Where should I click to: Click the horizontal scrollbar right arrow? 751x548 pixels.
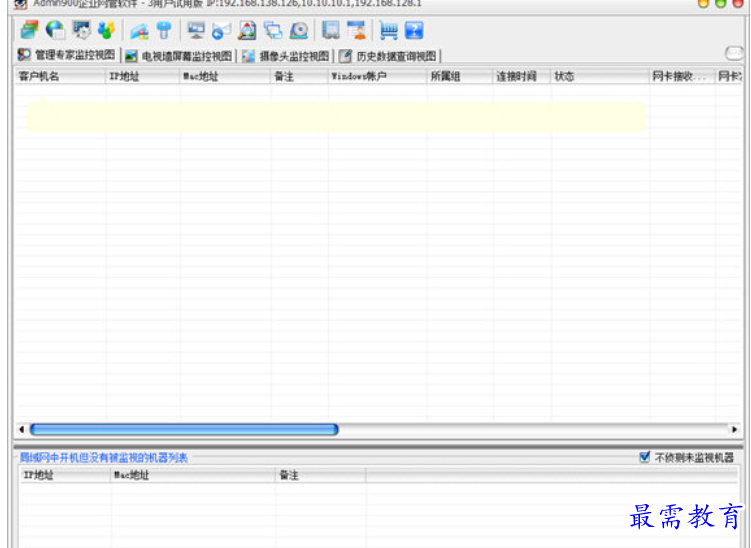click(735, 429)
